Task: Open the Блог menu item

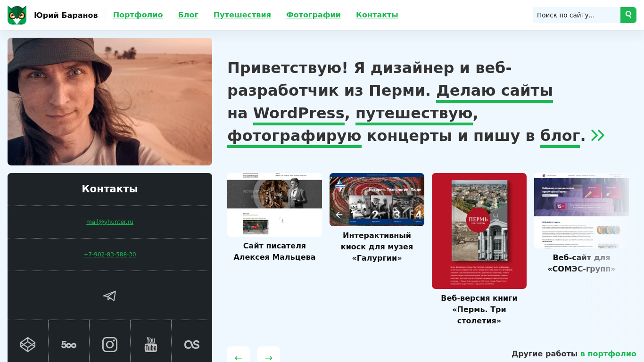Action: coord(188,15)
